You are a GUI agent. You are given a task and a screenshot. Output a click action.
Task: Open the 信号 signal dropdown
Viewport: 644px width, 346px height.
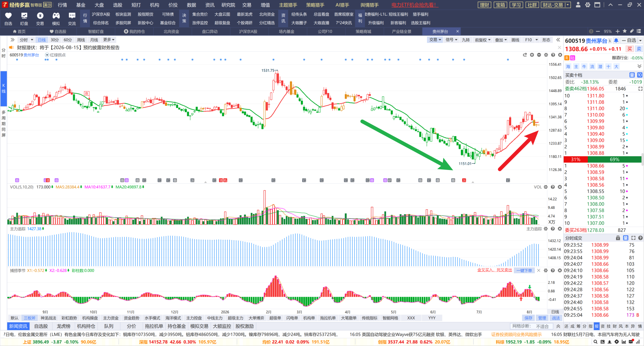[451, 40]
